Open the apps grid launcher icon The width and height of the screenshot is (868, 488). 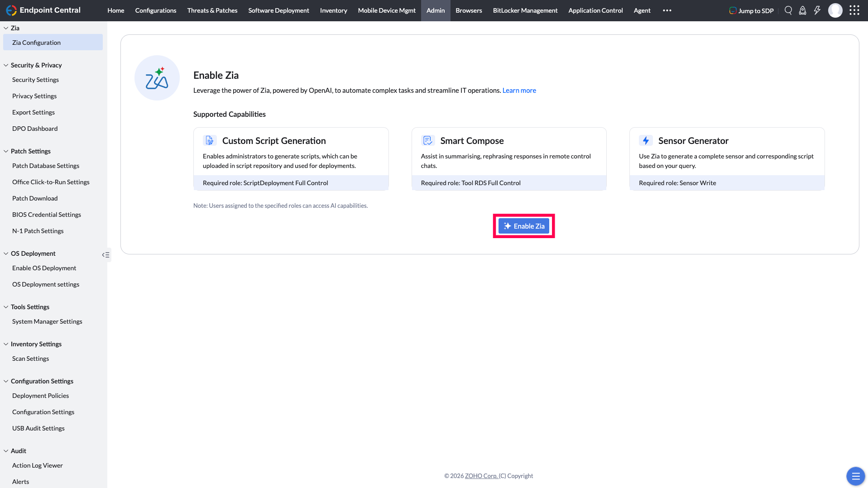854,10
